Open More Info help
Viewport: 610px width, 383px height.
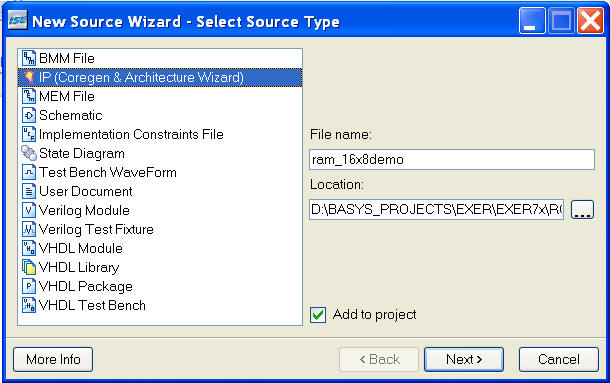click(x=53, y=360)
